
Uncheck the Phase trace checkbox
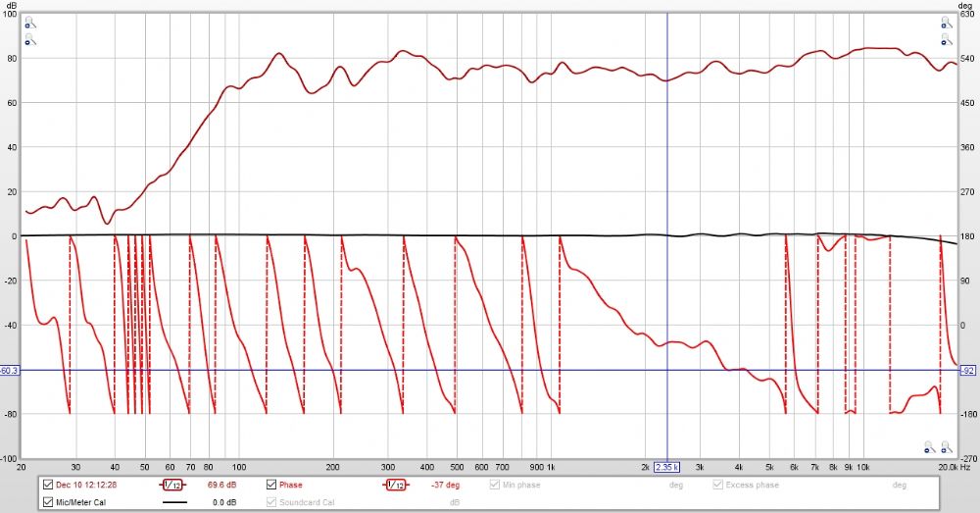pyautogui.click(x=271, y=485)
